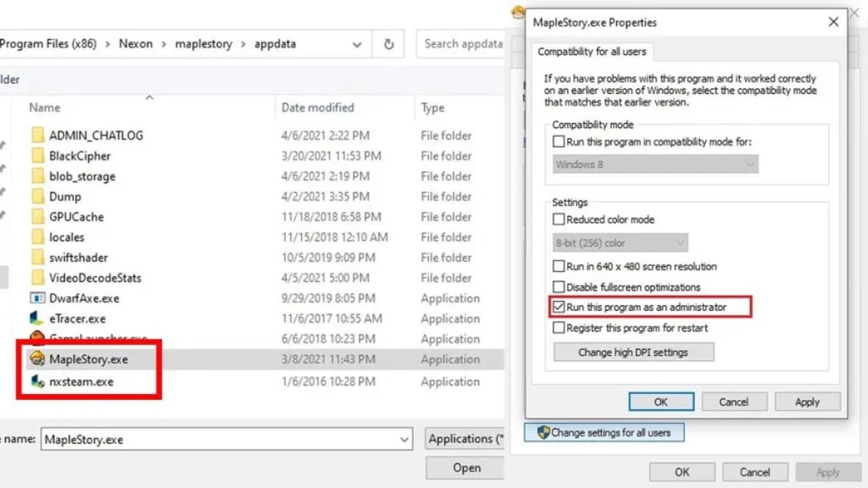Click Change high DPI settings button
Image resolution: width=868 pixels, height=488 pixels.
pos(633,352)
